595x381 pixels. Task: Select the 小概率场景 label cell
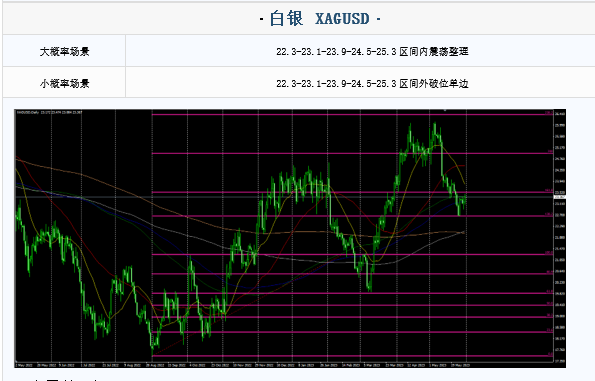(x=65, y=83)
